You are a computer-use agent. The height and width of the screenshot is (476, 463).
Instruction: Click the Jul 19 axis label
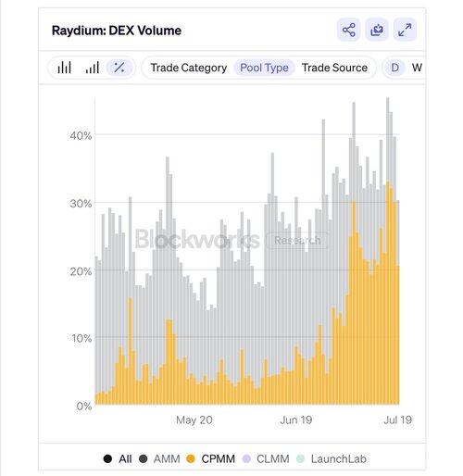397,420
